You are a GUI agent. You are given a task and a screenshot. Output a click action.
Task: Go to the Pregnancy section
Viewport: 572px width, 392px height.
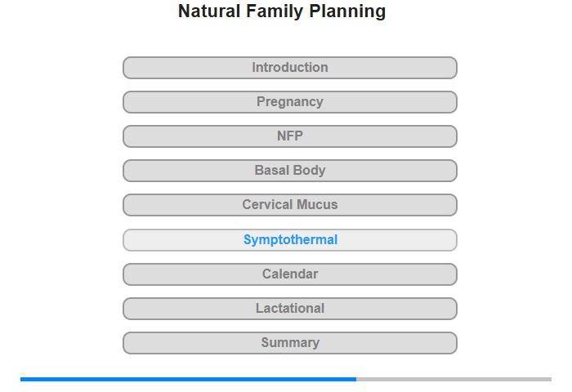click(x=290, y=102)
